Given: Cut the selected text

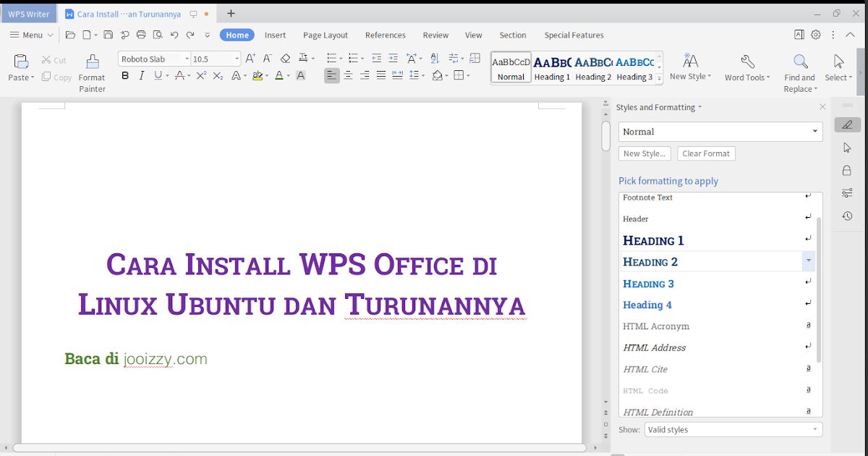Looking at the screenshot, I should coord(54,60).
